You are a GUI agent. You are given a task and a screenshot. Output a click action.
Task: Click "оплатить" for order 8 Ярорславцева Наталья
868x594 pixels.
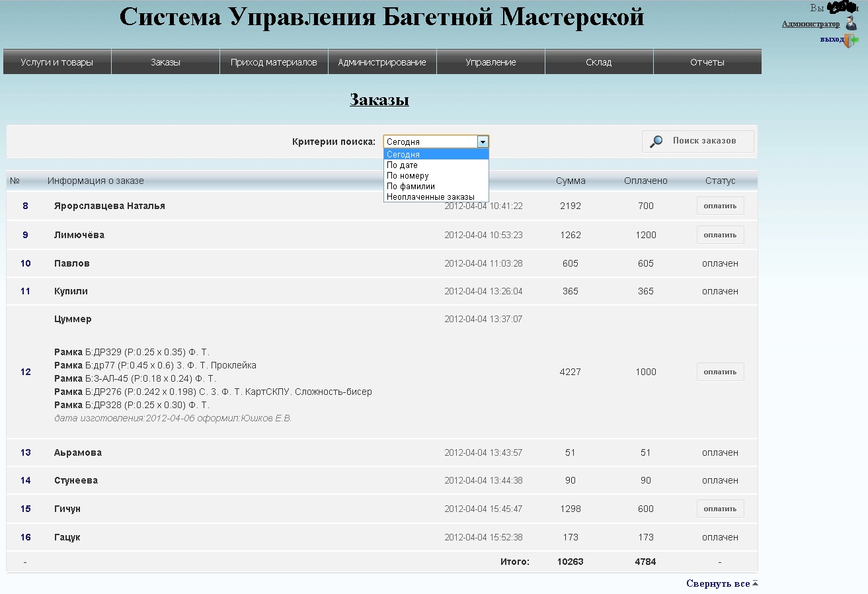pos(720,205)
